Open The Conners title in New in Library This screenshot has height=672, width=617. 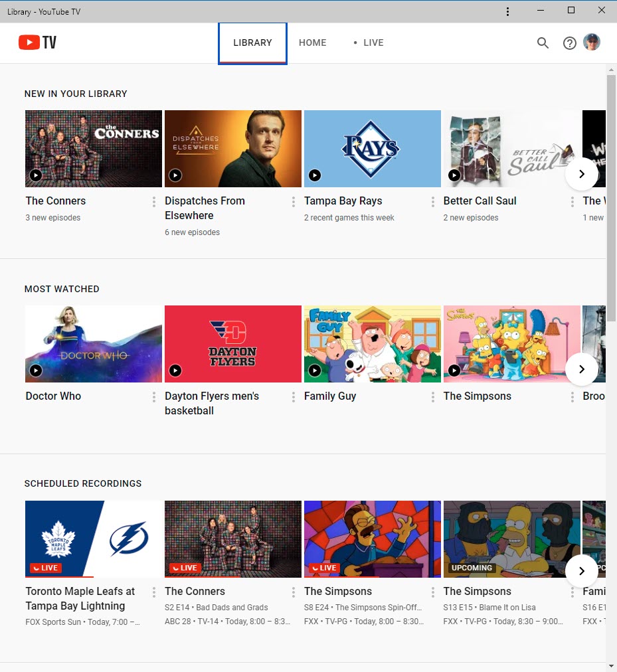(56, 201)
